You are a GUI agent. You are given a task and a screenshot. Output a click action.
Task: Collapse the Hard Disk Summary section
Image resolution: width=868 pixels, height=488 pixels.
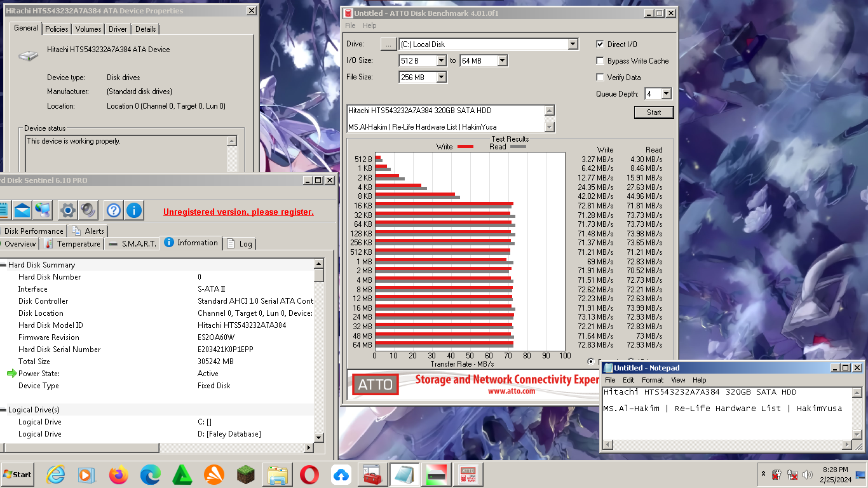coord(3,265)
